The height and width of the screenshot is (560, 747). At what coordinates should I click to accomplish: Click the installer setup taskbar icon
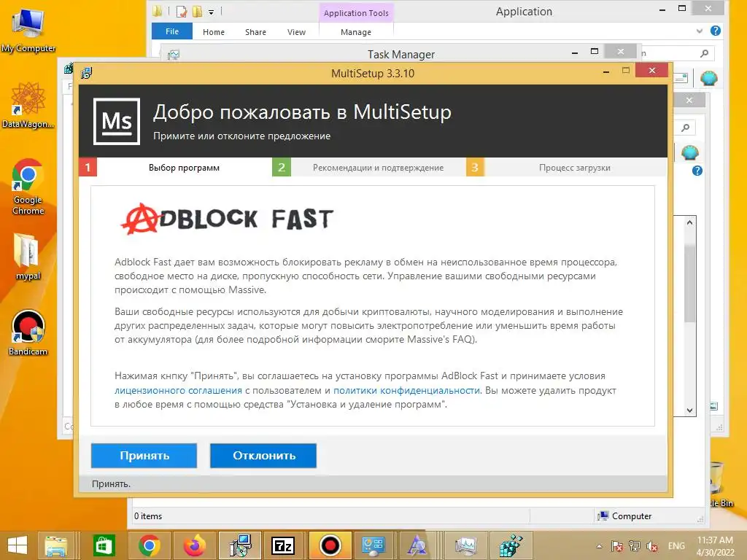(239, 545)
